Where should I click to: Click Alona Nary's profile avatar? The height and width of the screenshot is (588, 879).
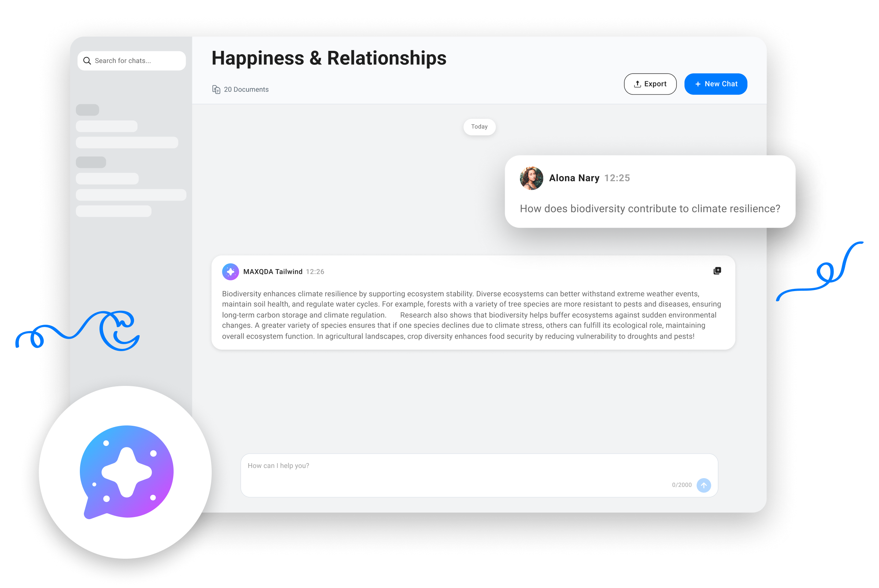[531, 178]
